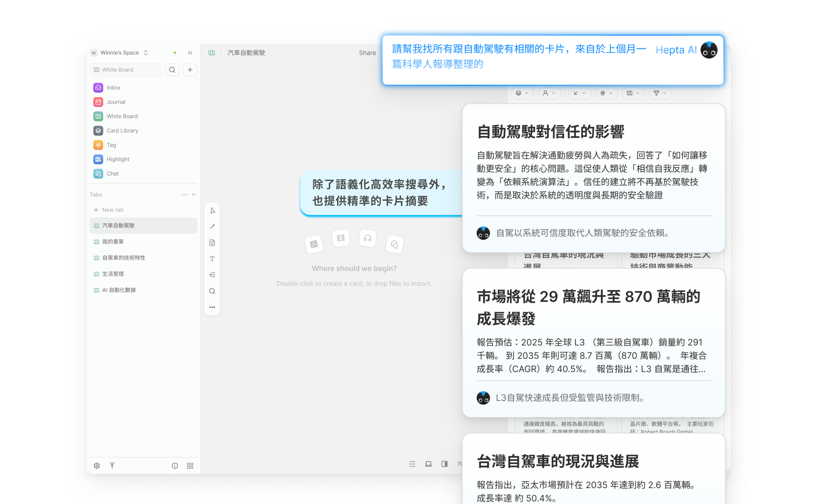Open view adjustment sliders icon

(413, 464)
